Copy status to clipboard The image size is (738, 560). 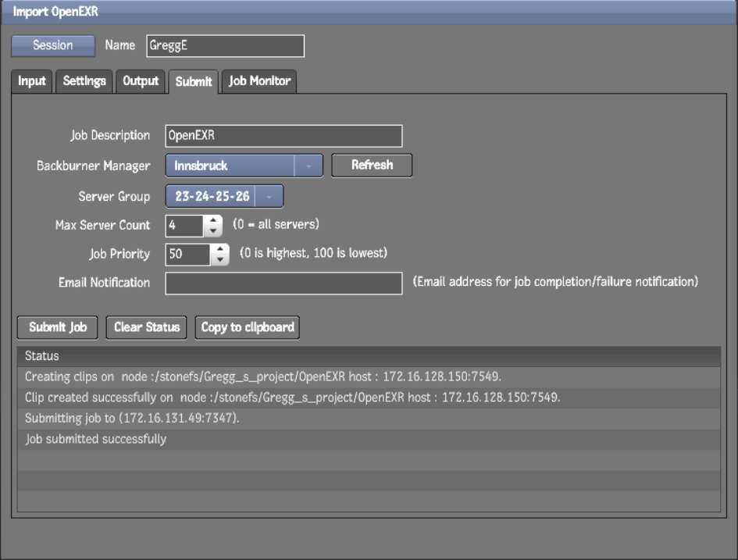point(248,327)
